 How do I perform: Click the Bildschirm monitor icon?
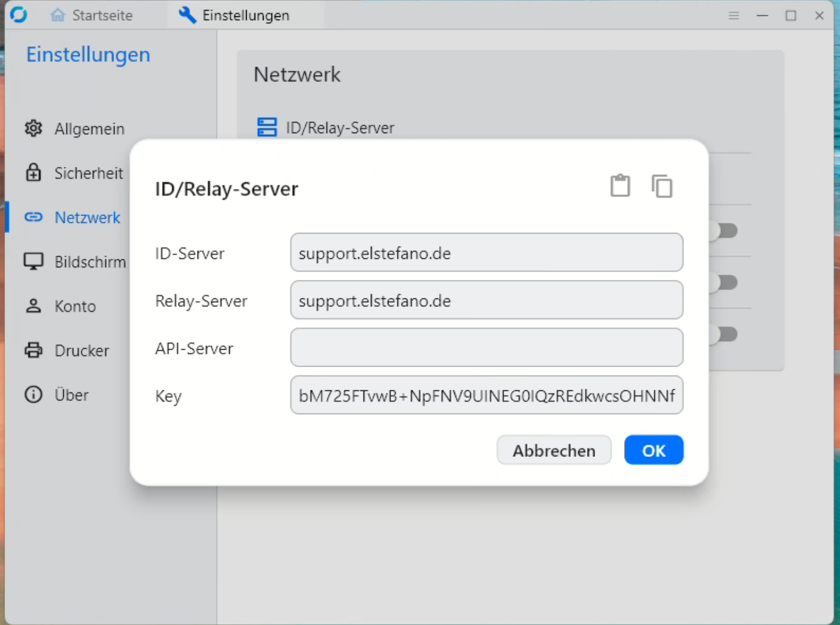point(33,261)
